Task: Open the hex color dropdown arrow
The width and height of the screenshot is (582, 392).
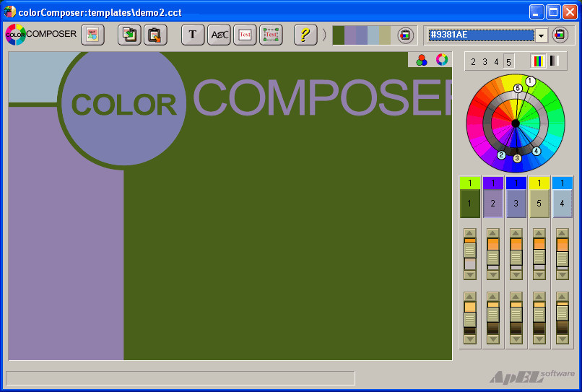Action: [541, 35]
